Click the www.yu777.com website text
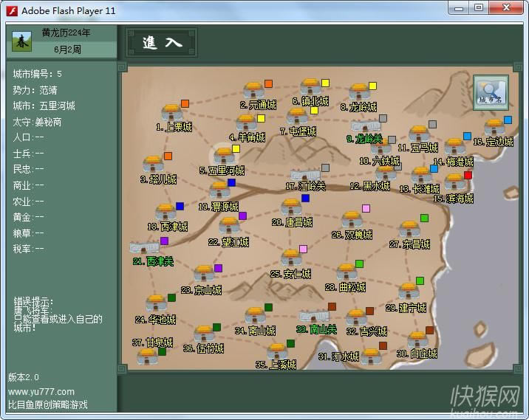 tap(41, 391)
